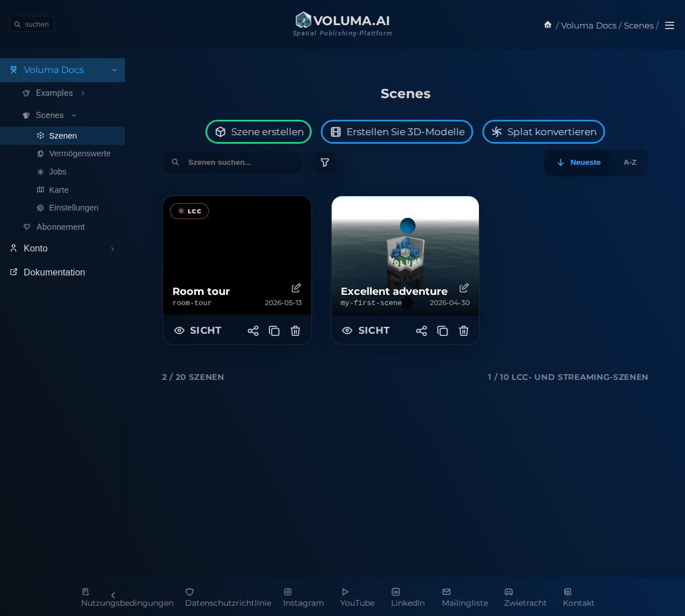Duplicate the Room tour scene
The image size is (685, 616).
(274, 331)
